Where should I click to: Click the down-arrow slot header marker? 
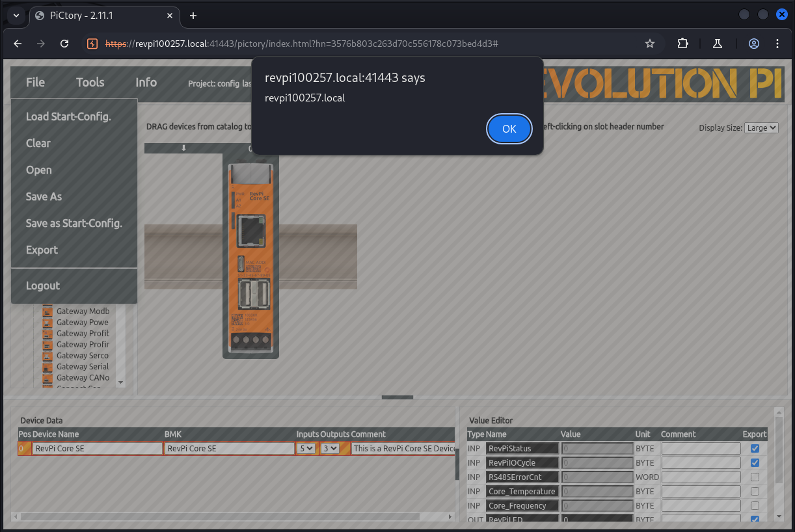click(183, 148)
